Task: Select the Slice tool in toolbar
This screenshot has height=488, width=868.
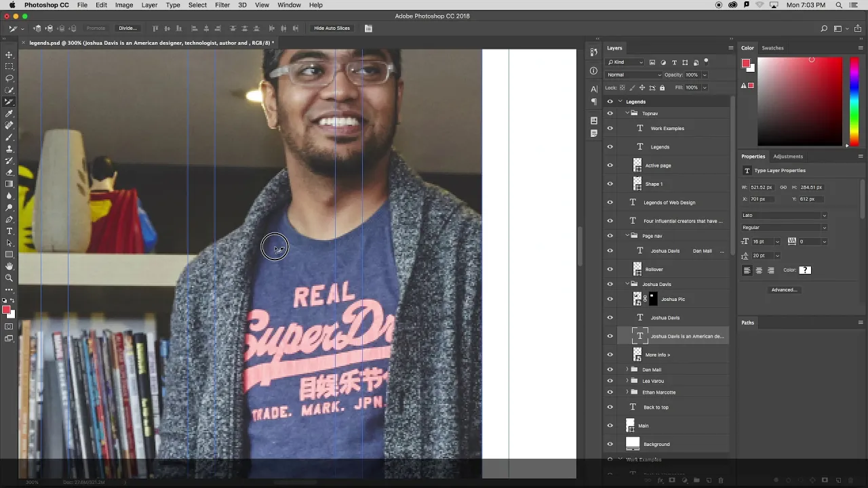Action: [x=9, y=102]
